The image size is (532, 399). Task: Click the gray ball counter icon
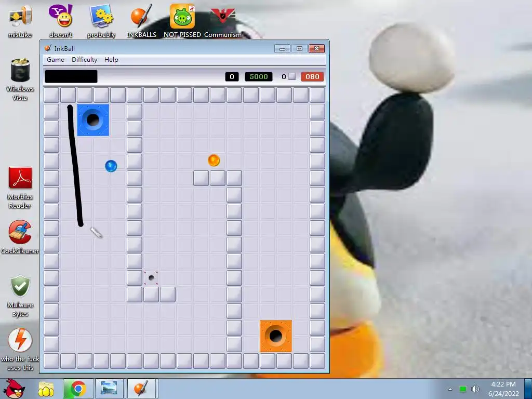[292, 76]
